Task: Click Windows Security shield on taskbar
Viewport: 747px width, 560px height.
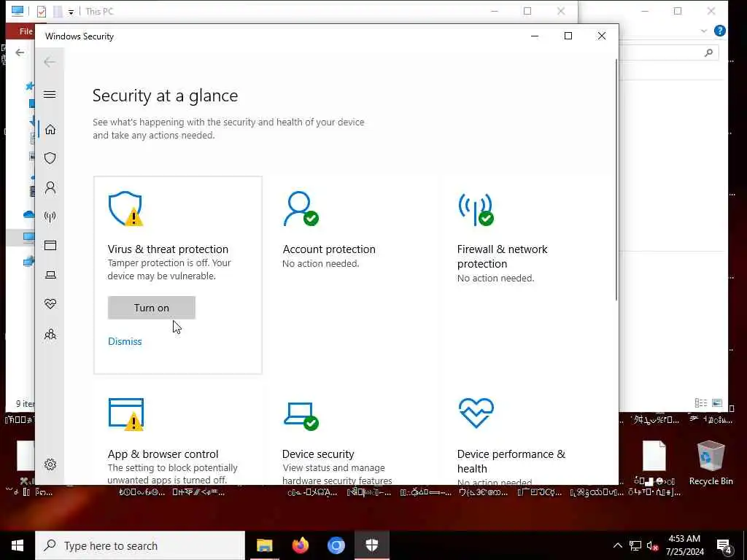Action: click(371, 545)
